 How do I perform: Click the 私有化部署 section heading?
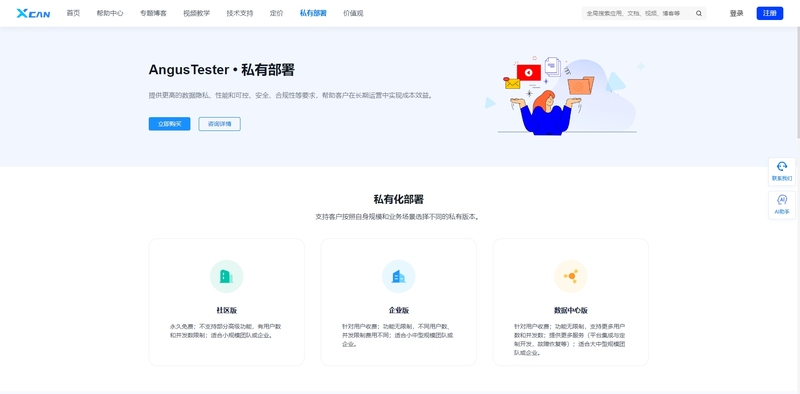pos(398,200)
